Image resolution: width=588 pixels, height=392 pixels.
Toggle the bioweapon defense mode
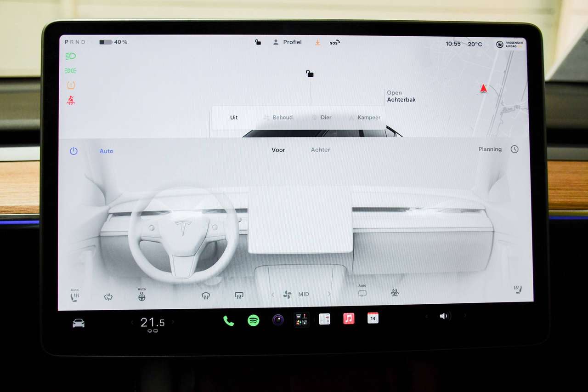click(x=395, y=292)
